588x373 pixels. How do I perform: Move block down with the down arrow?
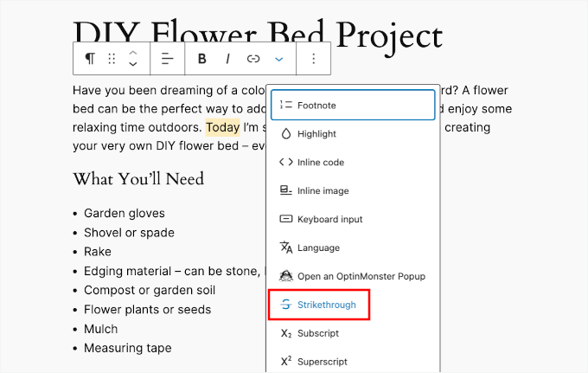[x=133, y=65]
